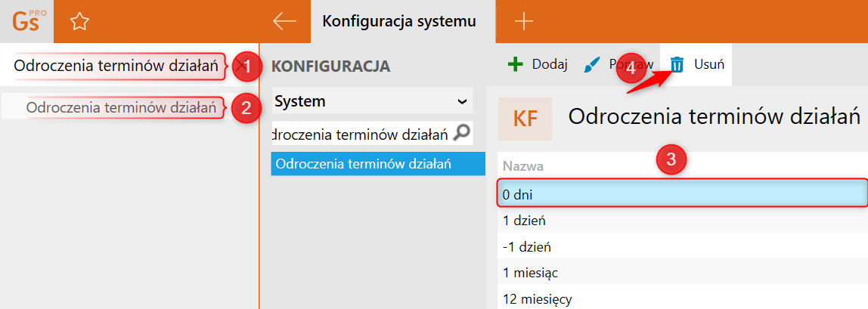Click the Usuń button label
868x309 pixels.
pyautogui.click(x=710, y=64)
